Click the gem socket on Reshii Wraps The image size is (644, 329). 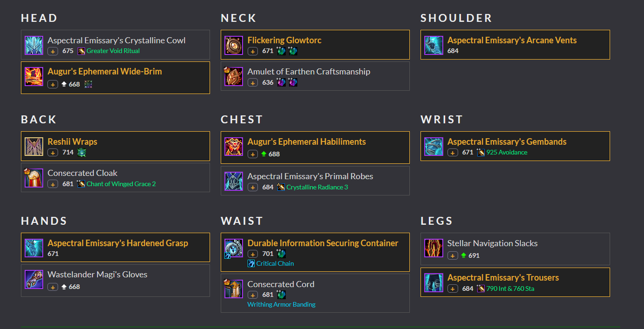(x=82, y=153)
